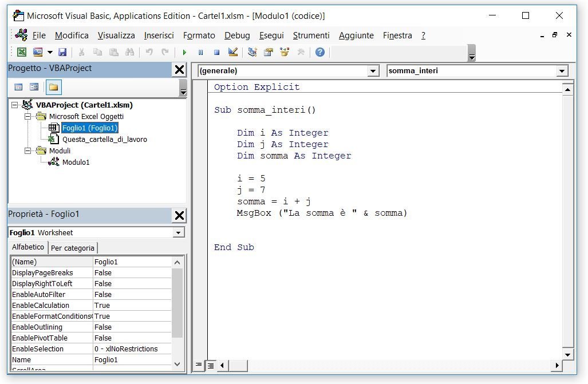Click the Save floppy disk icon

coord(62,52)
